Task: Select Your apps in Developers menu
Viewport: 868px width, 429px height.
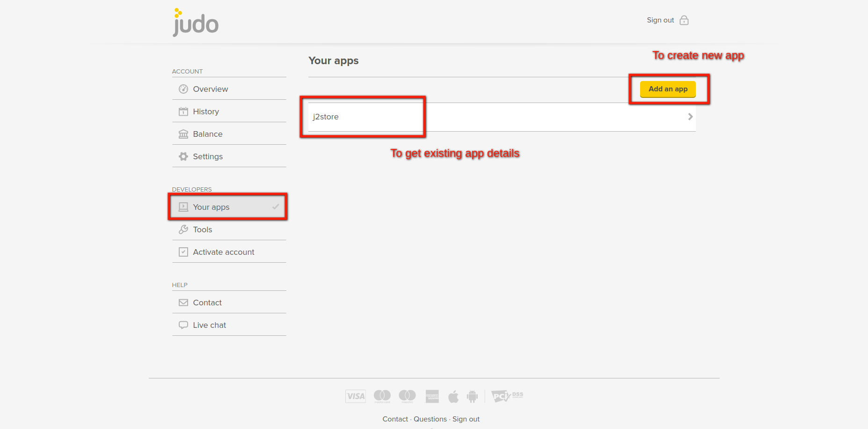Action: click(x=229, y=207)
